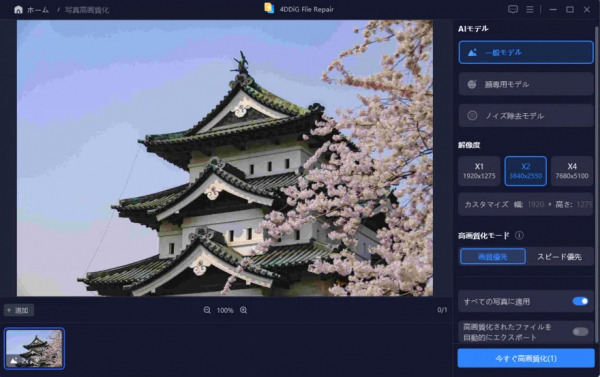Choose X4 7680x5100 resolution

click(x=572, y=171)
